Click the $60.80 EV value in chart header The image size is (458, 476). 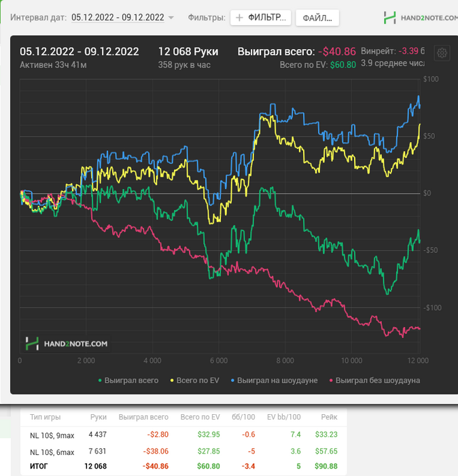[342, 65]
